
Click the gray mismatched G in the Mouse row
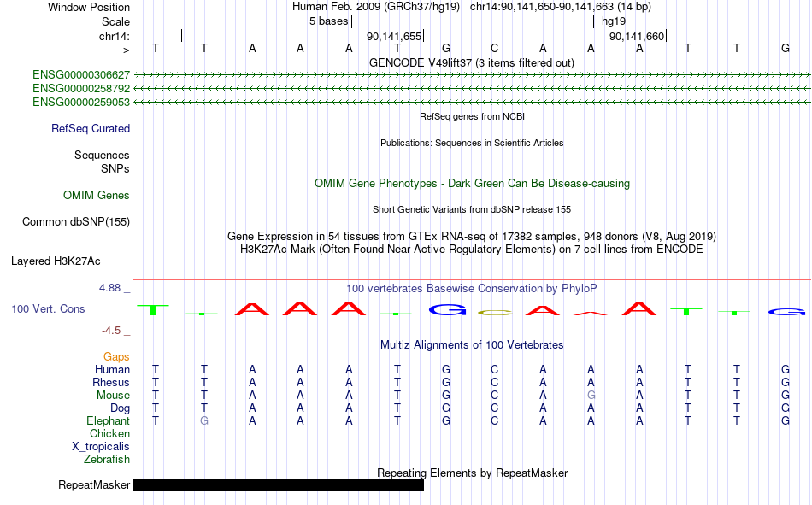tap(591, 395)
